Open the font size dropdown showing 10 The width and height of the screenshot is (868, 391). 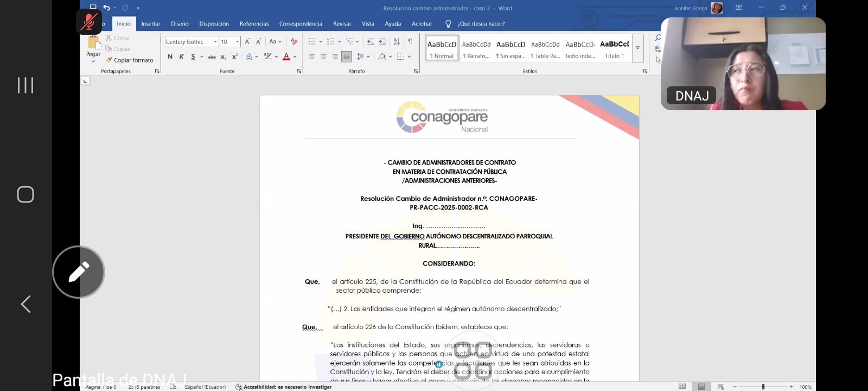point(237,42)
